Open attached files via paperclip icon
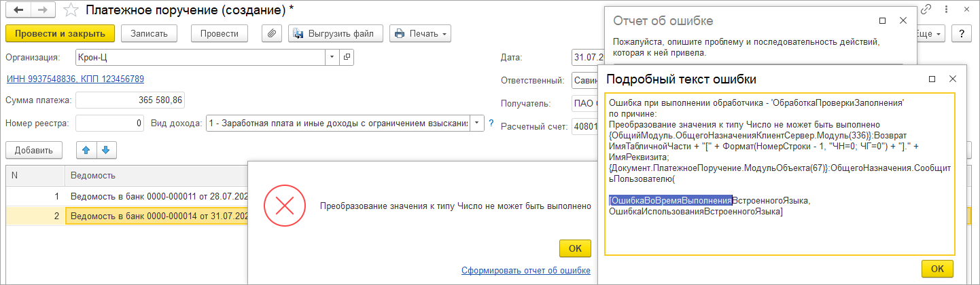The height and width of the screenshot is (285, 980). click(271, 33)
